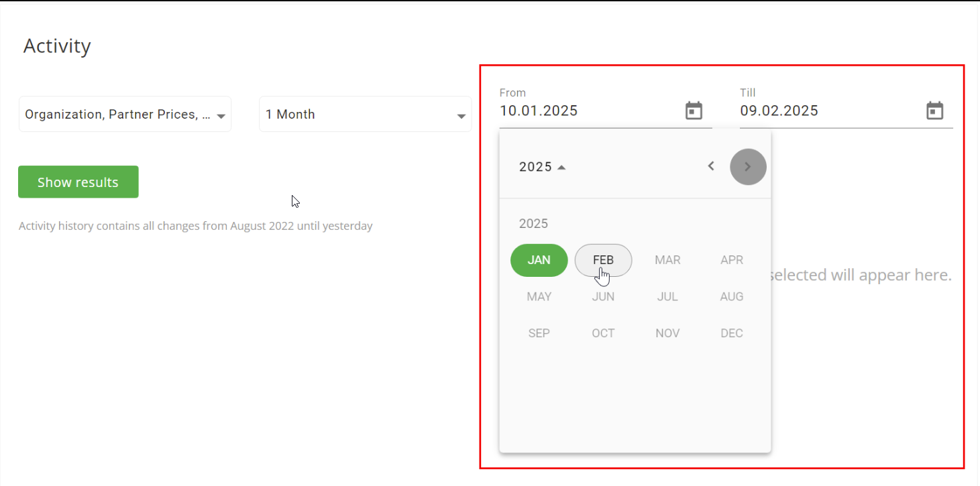Choose SEP in the month grid
The image size is (980, 486).
click(539, 333)
